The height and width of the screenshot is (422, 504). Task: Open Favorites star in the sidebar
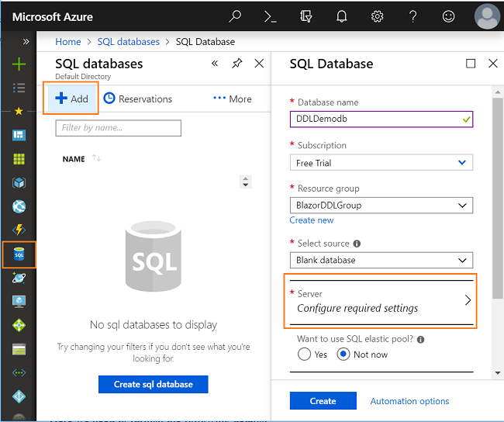point(19,111)
